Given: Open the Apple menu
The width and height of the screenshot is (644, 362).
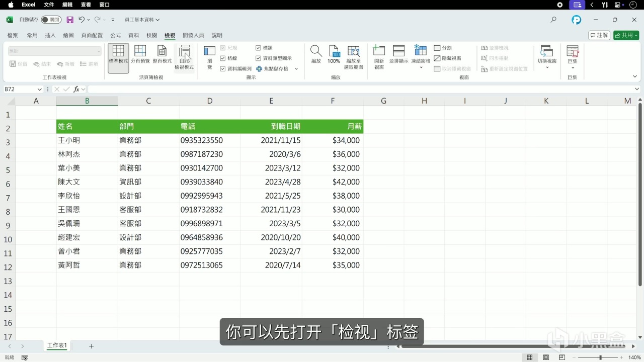Looking at the screenshot, I should click(x=11, y=5).
